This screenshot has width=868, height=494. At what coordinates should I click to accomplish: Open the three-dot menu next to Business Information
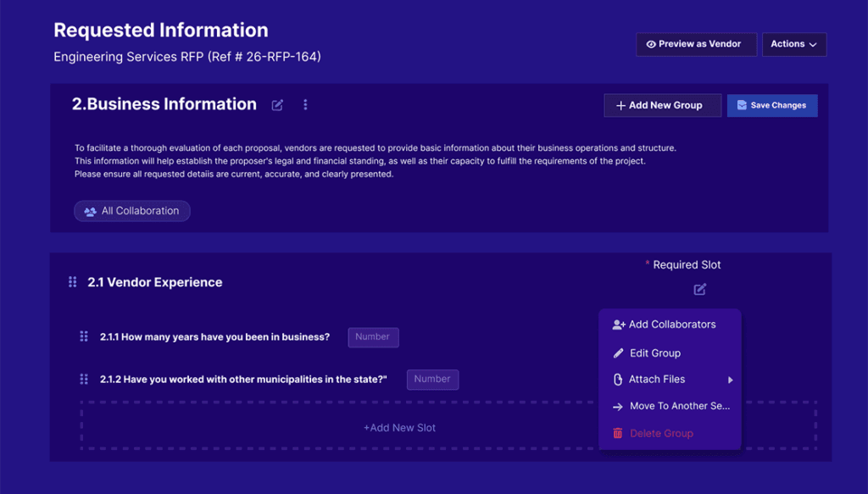(x=305, y=105)
